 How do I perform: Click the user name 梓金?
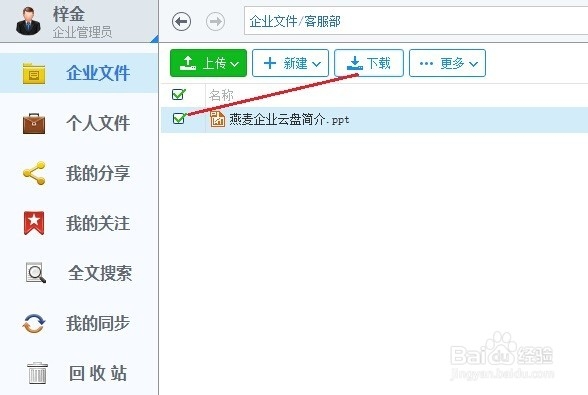pyautogui.click(x=69, y=15)
